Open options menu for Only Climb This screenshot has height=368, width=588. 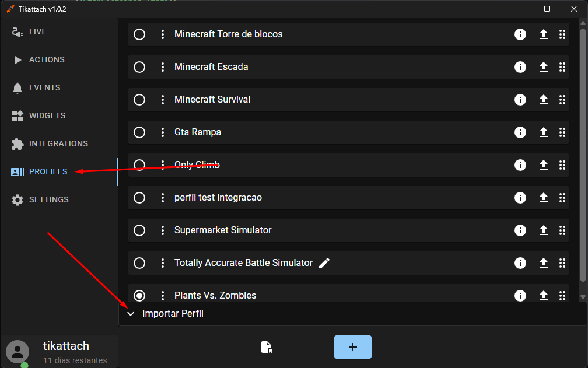coord(162,165)
